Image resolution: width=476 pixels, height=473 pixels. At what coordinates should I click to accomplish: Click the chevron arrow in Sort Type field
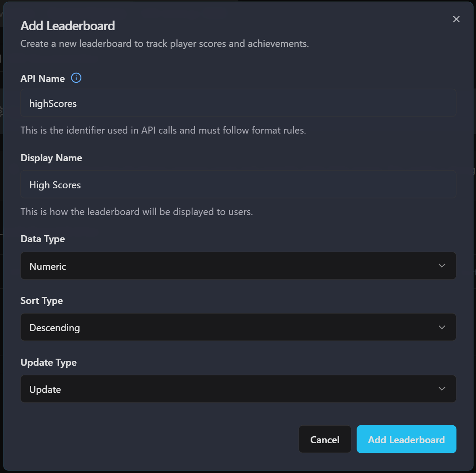[x=442, y=328]
